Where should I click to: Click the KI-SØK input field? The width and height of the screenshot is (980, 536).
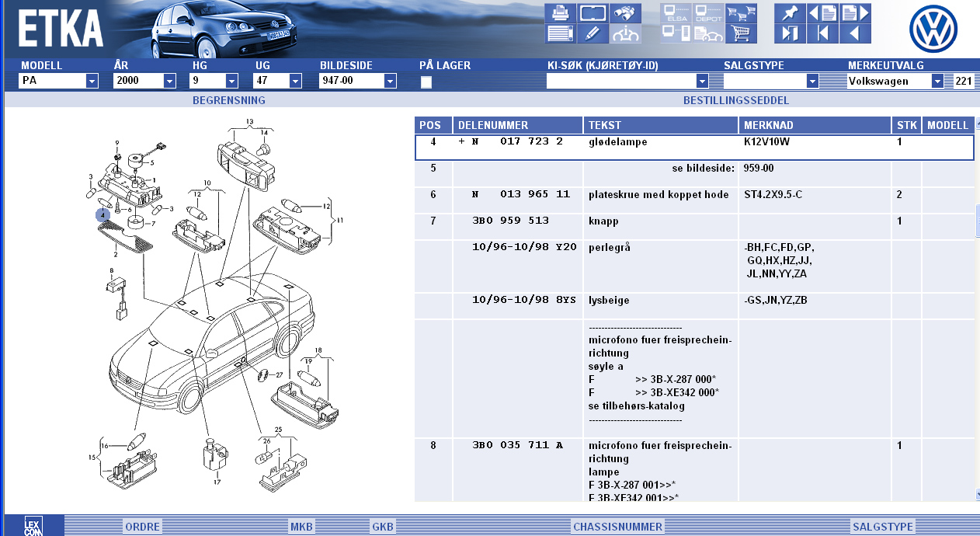621,81
